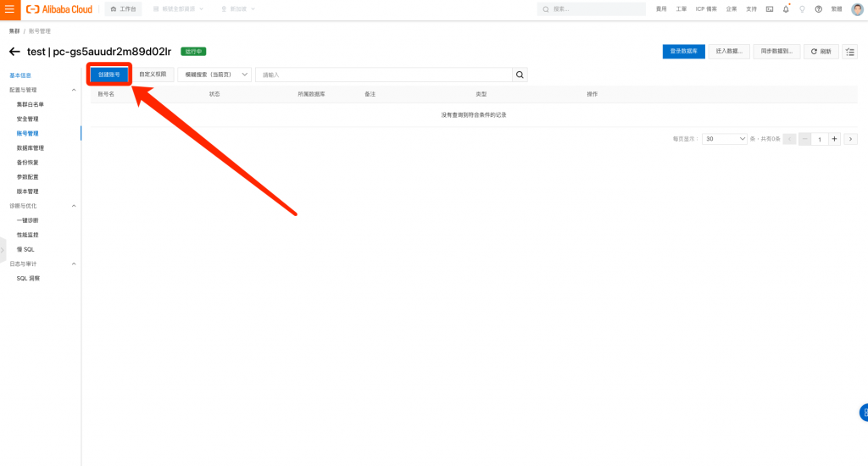Collapse the 日志与审计 sidebar section
868x466 pixels.
point(74,264)
